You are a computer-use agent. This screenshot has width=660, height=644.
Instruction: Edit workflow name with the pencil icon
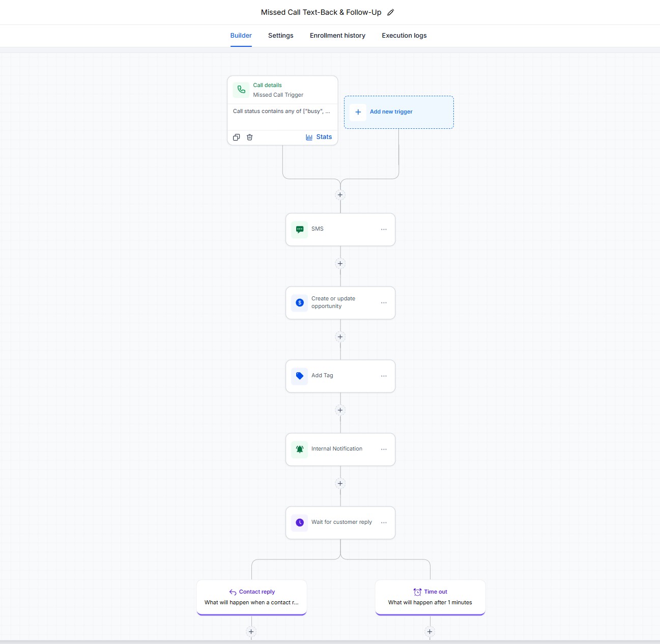coord(391,12)
